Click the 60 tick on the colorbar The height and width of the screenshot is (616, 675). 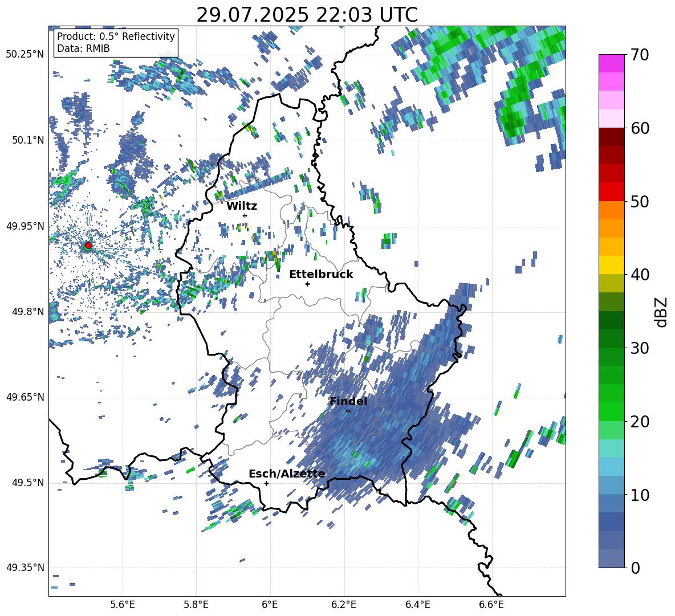640,128
